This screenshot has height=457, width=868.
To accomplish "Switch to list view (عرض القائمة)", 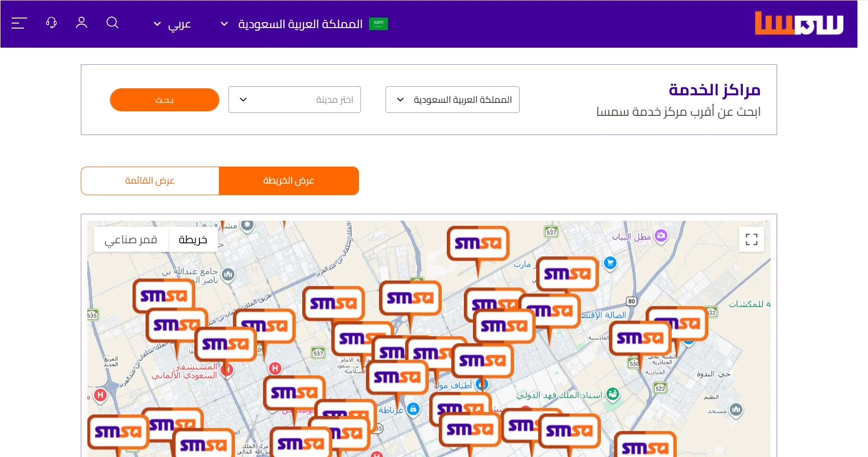I will (x=150, y=181).
